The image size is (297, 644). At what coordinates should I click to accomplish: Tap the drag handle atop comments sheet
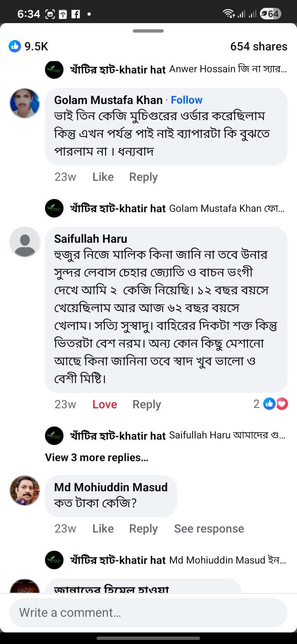[x=148, y=31]
